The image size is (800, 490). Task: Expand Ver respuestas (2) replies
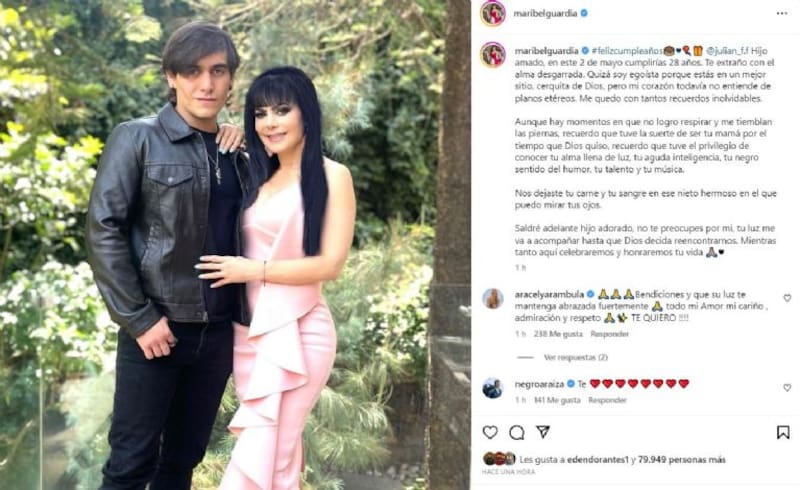pos(576,357)
